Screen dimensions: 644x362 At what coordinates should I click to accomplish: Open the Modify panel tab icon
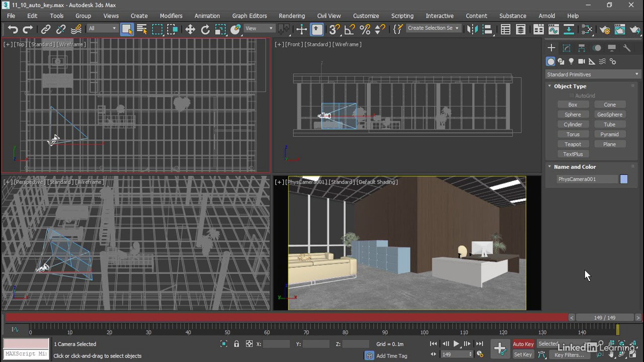pos(567,48)
